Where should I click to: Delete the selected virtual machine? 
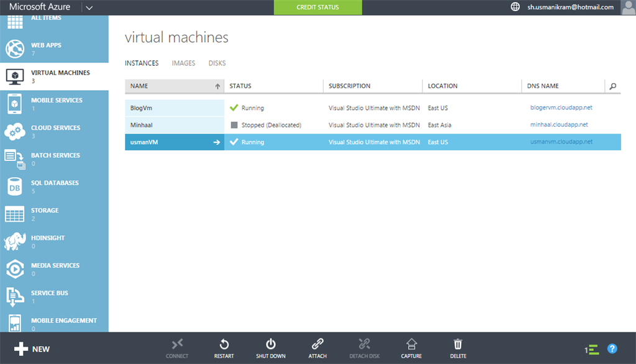[x=458, y=348]
